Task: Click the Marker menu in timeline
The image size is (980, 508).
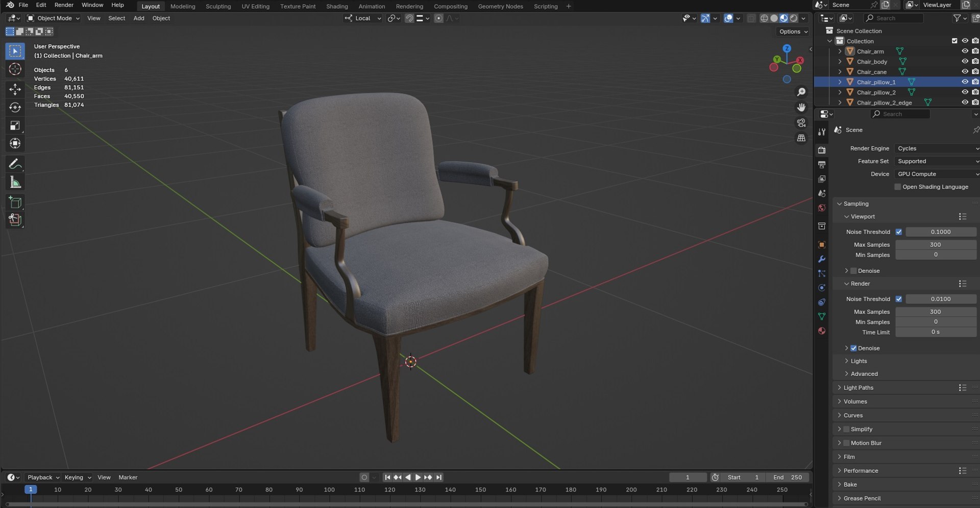Action: coord(128,478)
